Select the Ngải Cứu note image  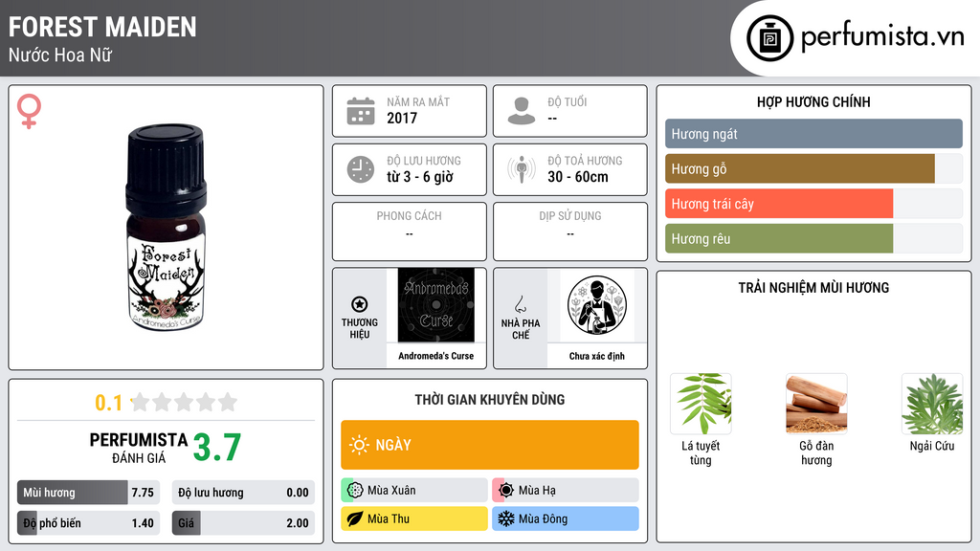(x=932, y=404)
